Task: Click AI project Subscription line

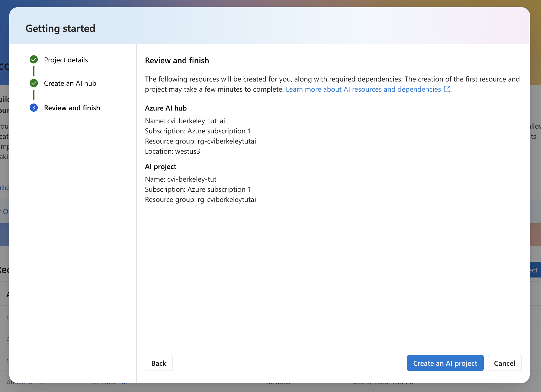Action: point(198,189)
